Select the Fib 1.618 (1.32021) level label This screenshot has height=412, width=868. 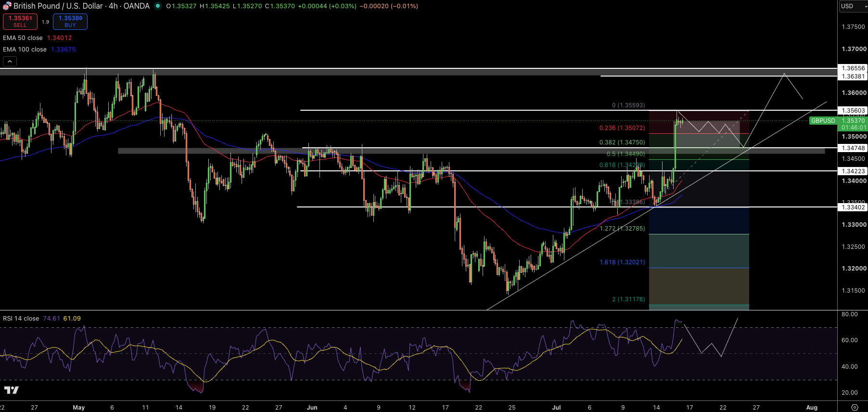tap(622, 262)
